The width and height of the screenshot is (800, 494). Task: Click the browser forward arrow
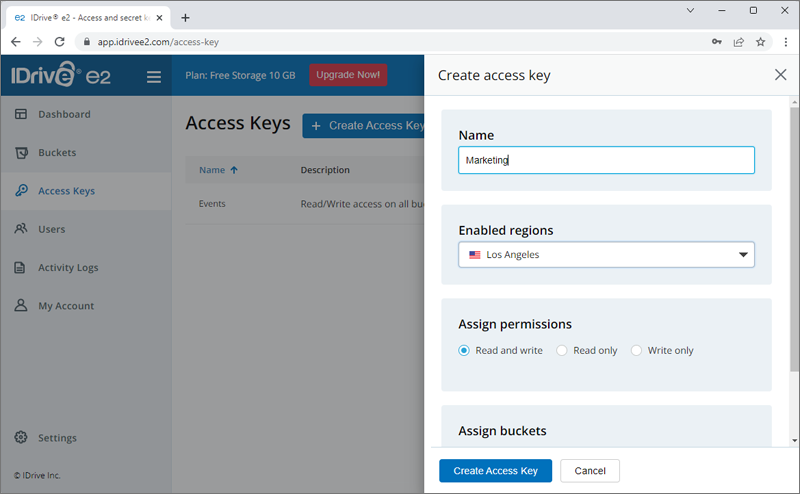click(37, 42)
